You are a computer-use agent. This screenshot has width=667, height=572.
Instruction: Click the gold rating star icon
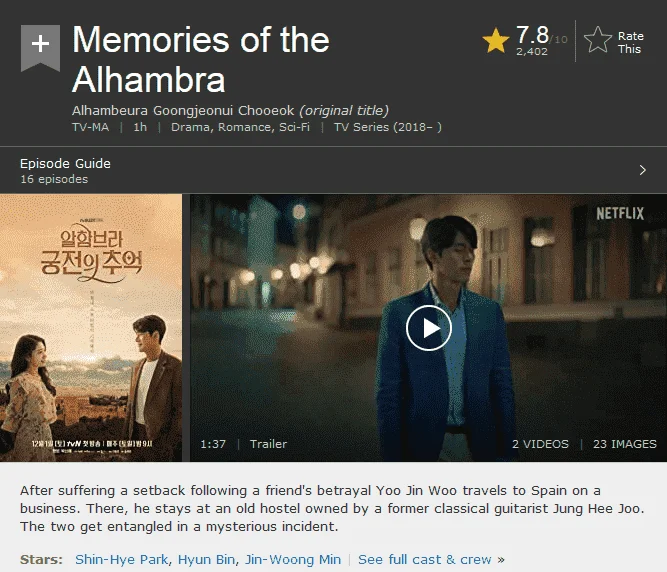(x=496, y=40)
